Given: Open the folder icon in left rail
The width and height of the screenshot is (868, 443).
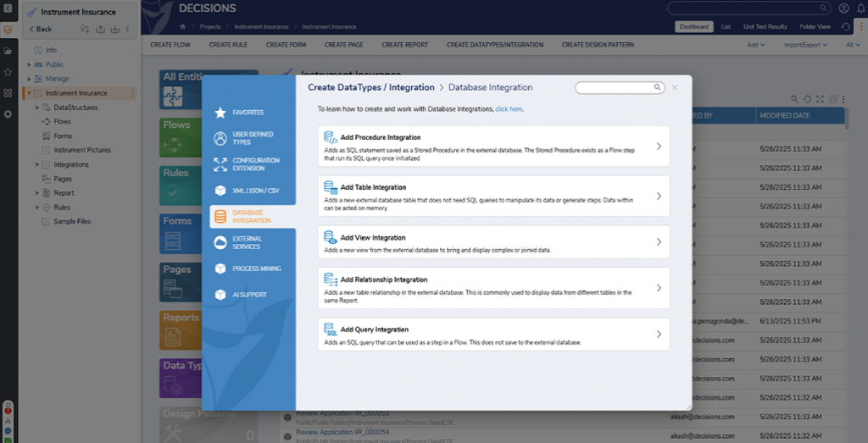Looking at the screenshot, I should [x=8, y=51].
